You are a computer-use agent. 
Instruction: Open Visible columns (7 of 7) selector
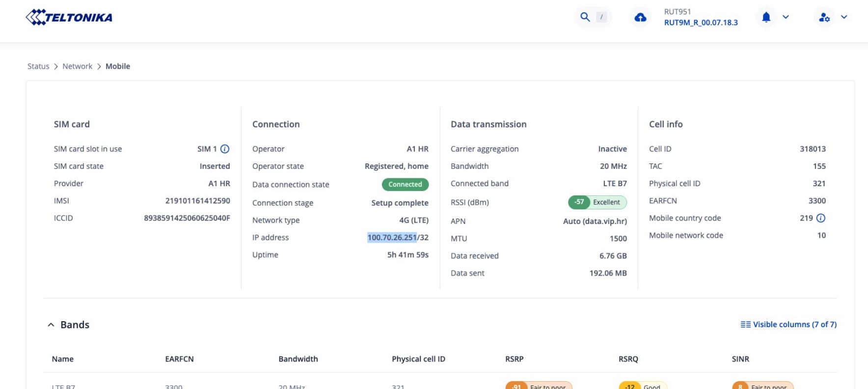click(x=794, y=325)
